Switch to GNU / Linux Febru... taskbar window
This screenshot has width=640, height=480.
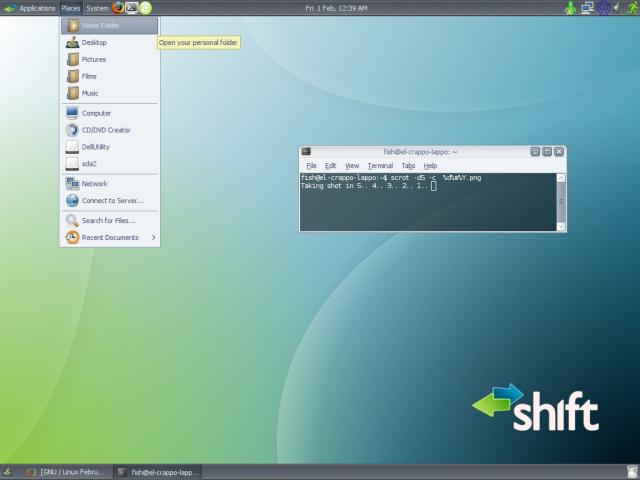click(64, 472)
